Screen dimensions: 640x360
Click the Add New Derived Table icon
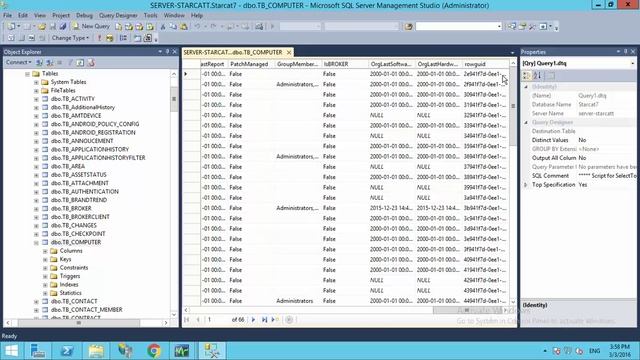(x=148, y=38)
